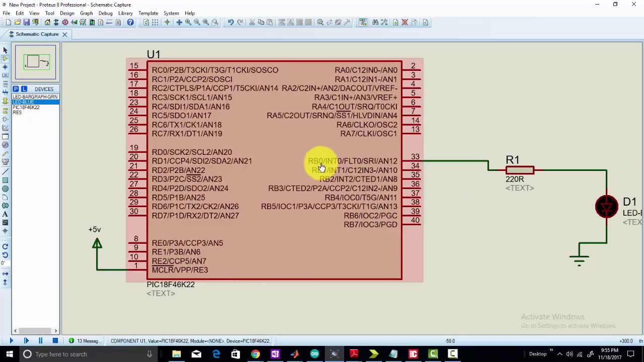Open the Help question mark icon
Image resolution: width=644 pixels, height=362 pixels.
130,22
